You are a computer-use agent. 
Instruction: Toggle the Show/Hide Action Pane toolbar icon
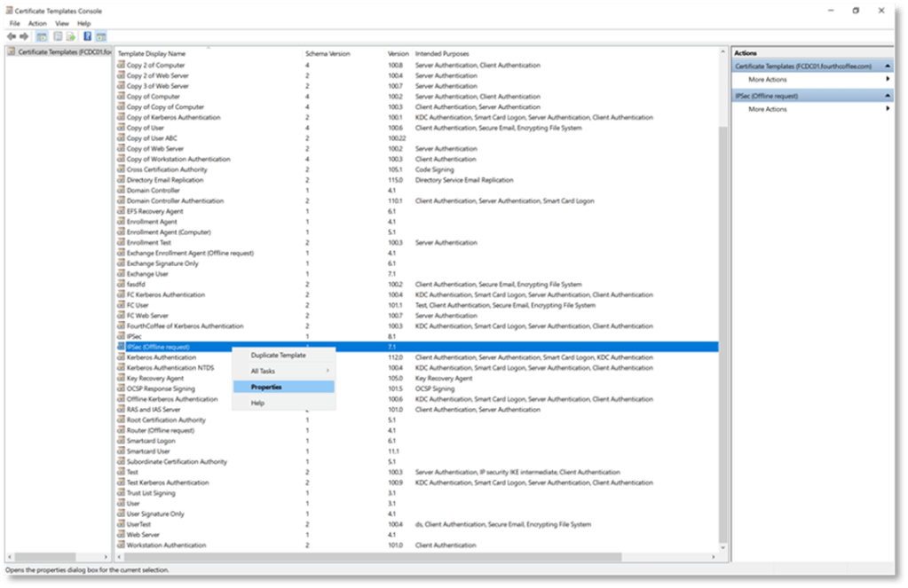(x=101, y=36)
